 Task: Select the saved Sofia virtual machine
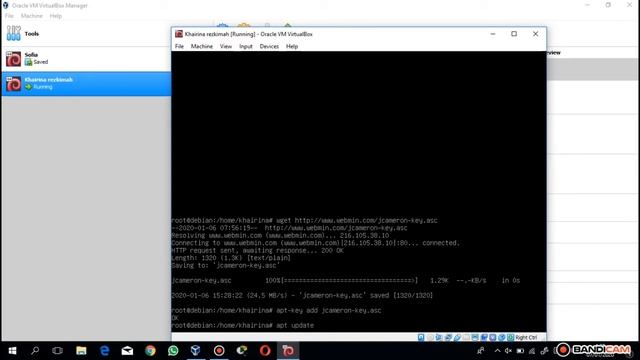(86, 58)
